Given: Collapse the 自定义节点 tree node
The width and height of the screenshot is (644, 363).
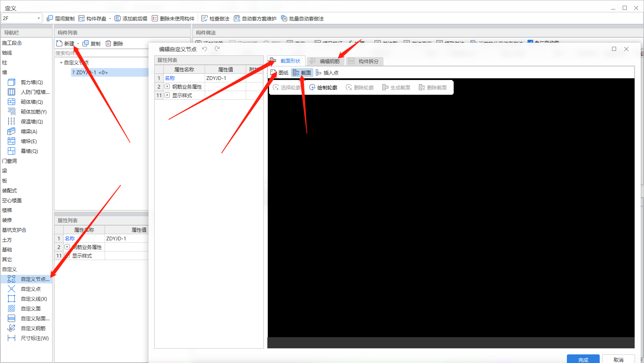Looking at the screenshot, I should coord(61,63).
